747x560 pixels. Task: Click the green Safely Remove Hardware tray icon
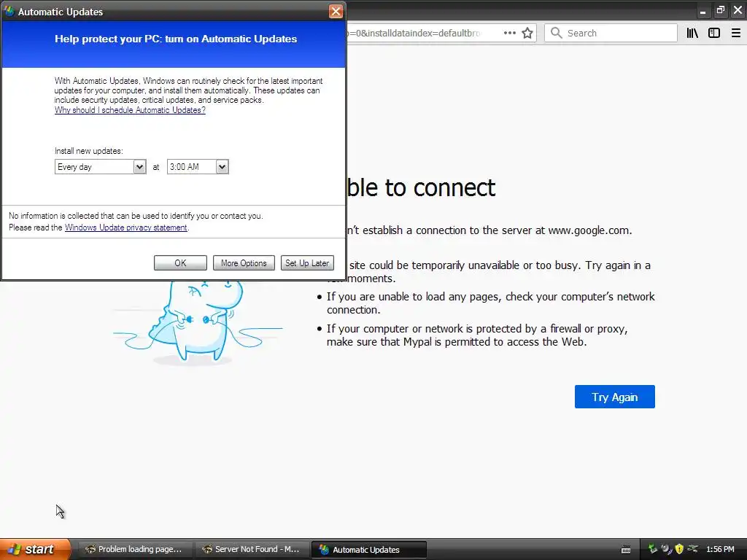(x=653, y=549)
